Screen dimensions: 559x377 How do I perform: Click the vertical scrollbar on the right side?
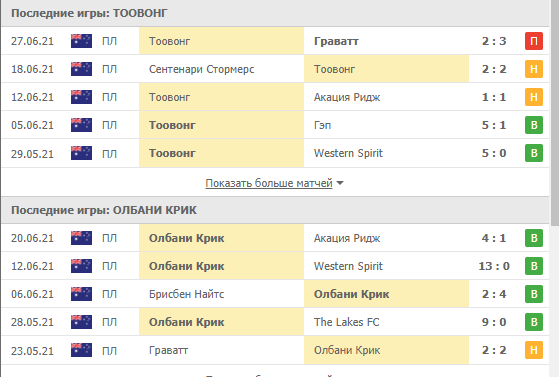coord(554,114)
